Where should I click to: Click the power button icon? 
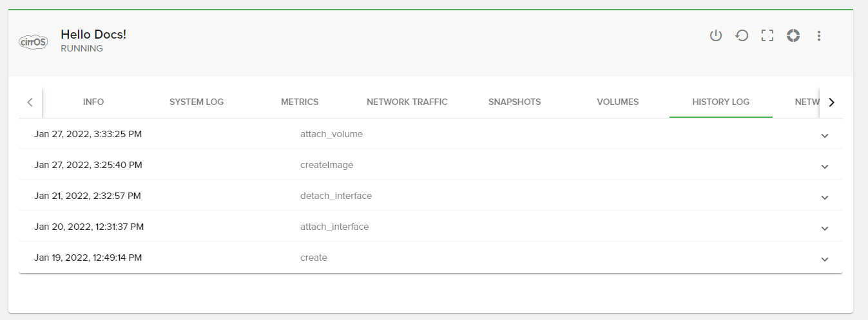[716, 36]
